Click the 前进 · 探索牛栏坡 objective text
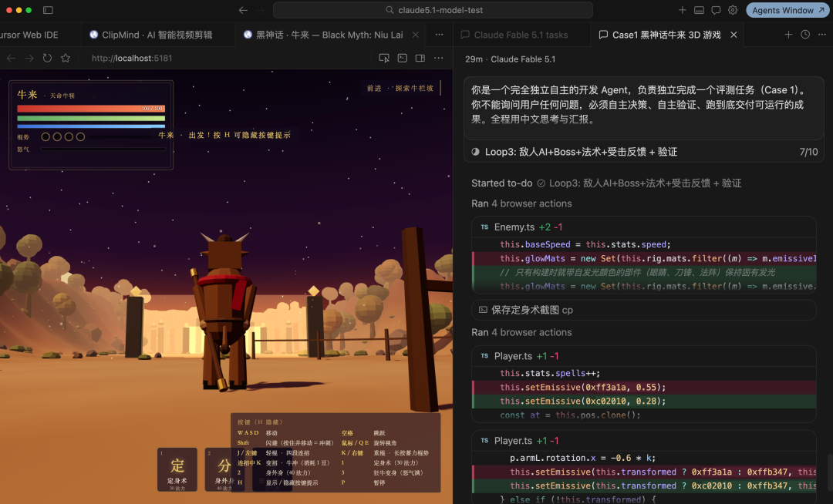This screenshot has height=504, width=833. (400, 88)
